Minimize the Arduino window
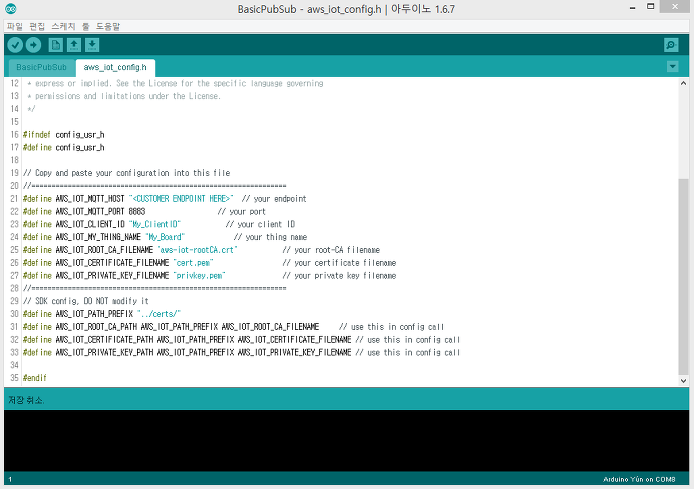694x489 pixels. click(632, 7)
